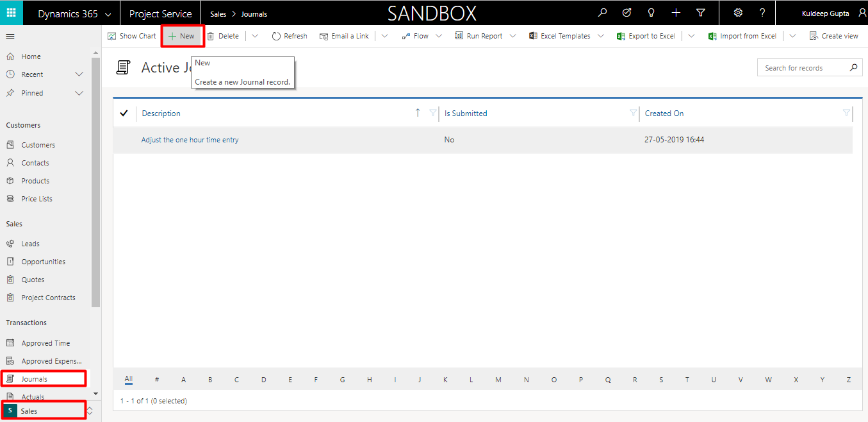The height and width of the screenshot is (422, 868).
Task: Filter records by letter M
Action: [x=498, y=380]
